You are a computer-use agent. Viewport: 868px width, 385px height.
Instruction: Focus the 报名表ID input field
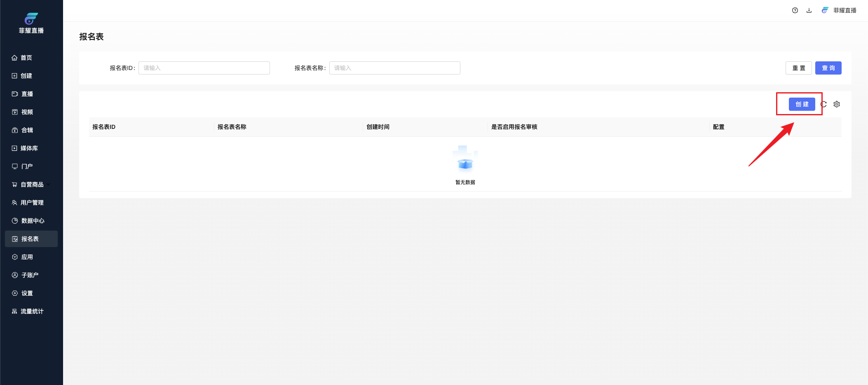pyautogui.click(x=204, y=68)
